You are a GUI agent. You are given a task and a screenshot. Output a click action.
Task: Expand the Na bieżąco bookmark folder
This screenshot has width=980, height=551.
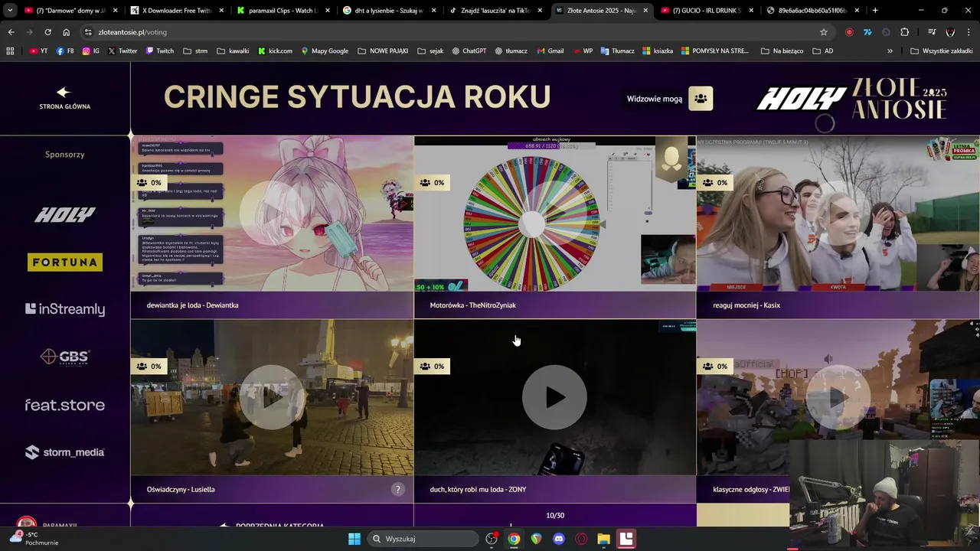pos(782,51)
